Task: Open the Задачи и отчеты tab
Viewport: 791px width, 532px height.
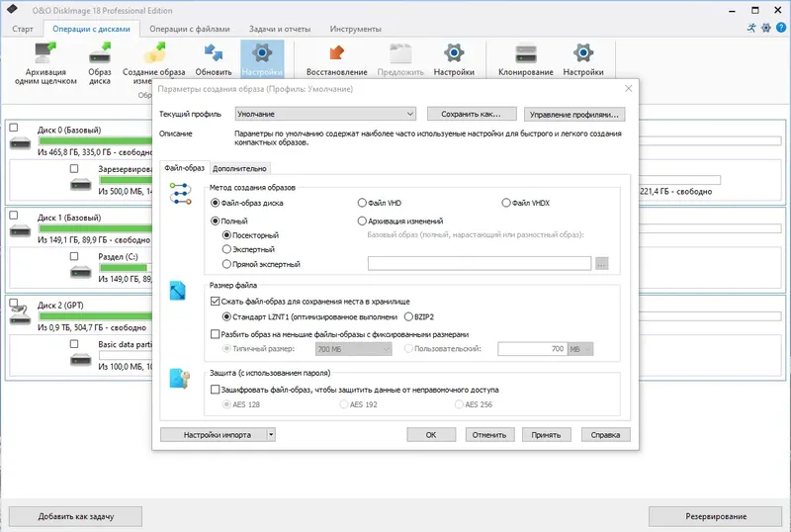Action: click(280, 29)
